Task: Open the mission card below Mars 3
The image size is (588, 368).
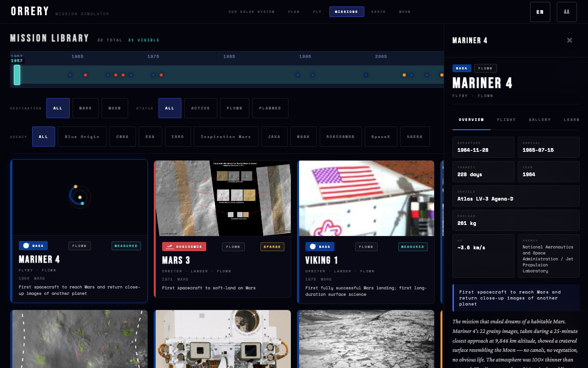Action: (222, 339)
